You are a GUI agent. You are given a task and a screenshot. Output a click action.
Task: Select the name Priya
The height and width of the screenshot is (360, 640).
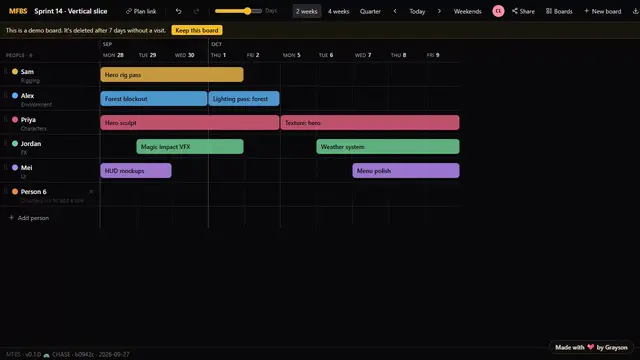click(x=28, y=120)
